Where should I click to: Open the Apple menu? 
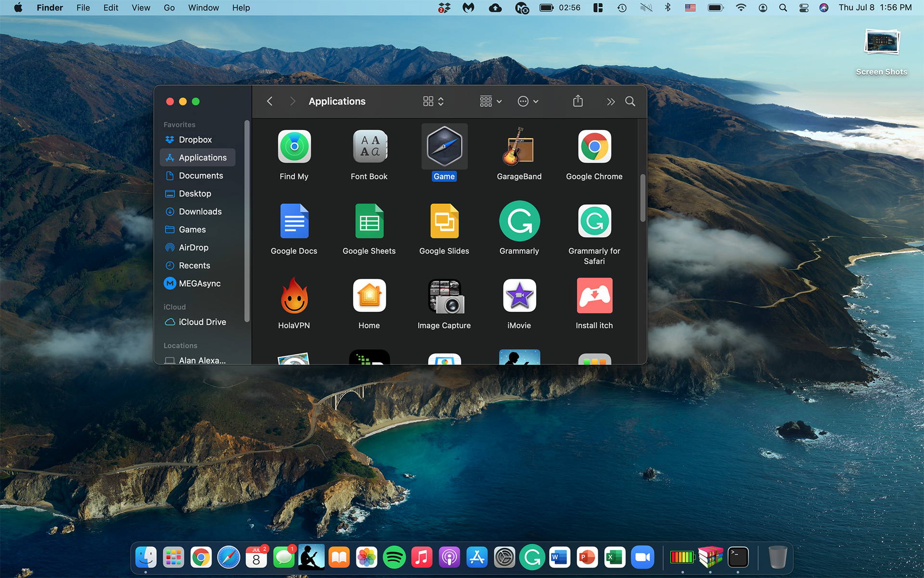pyautogui.click(x=18, y=8)
